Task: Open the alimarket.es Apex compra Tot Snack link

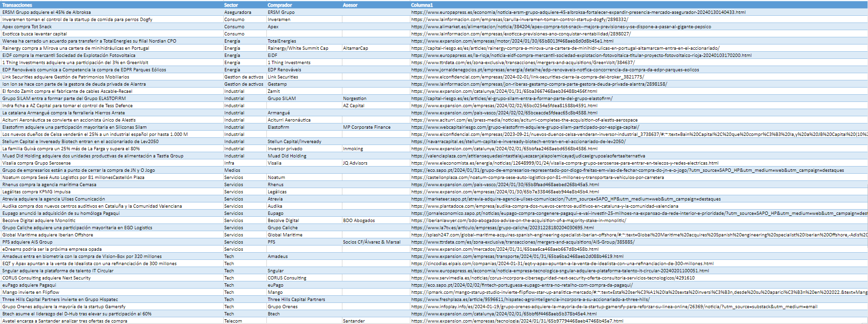Action: [561, 26]
